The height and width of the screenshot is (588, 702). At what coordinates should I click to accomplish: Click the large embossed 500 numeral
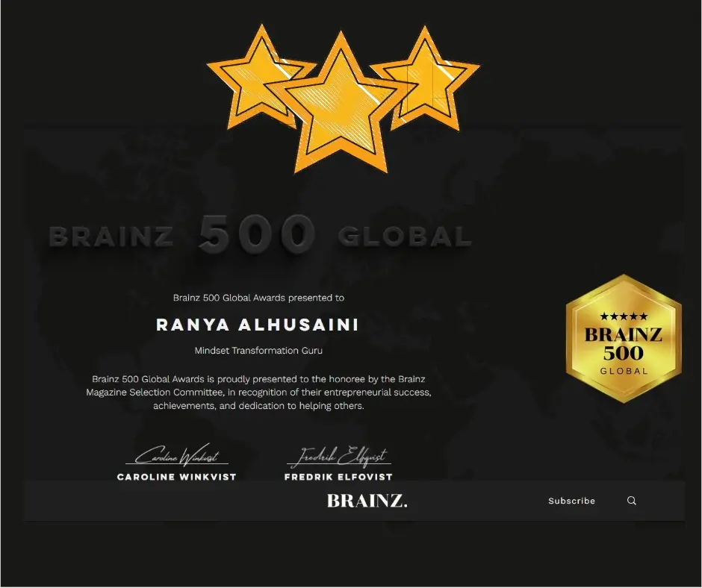255,234
